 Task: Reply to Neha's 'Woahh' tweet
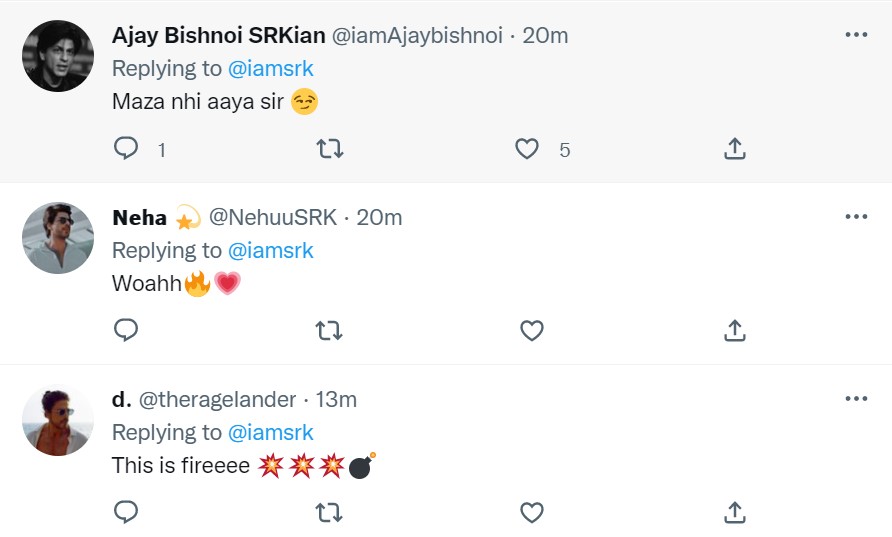pos(126,330)
